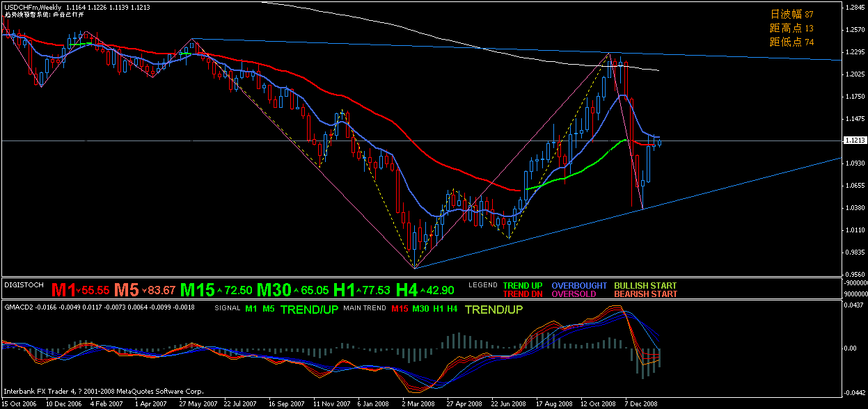Viewport: 868px width, 409px height.
Task: Click the 12 Oct 2008 date label
Action: (597, 403)
